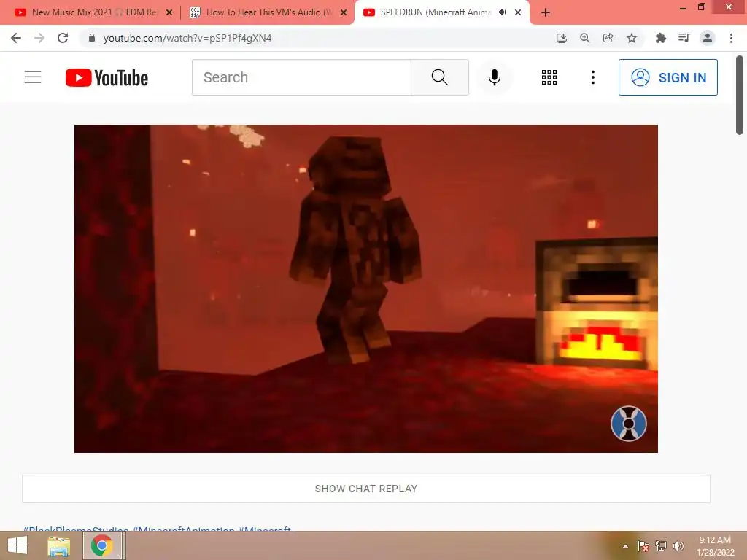
Task: Click the URL in the address bar
Action: click(187, 38)
